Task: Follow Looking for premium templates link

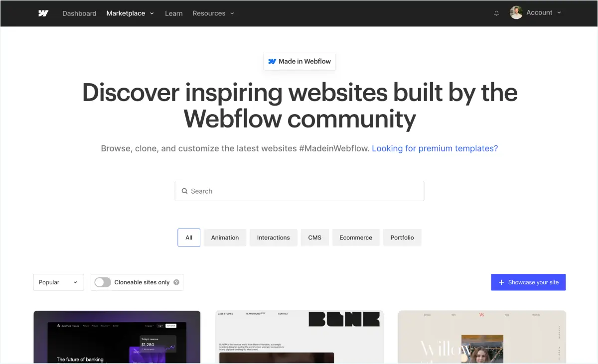Action: [435, 148]
